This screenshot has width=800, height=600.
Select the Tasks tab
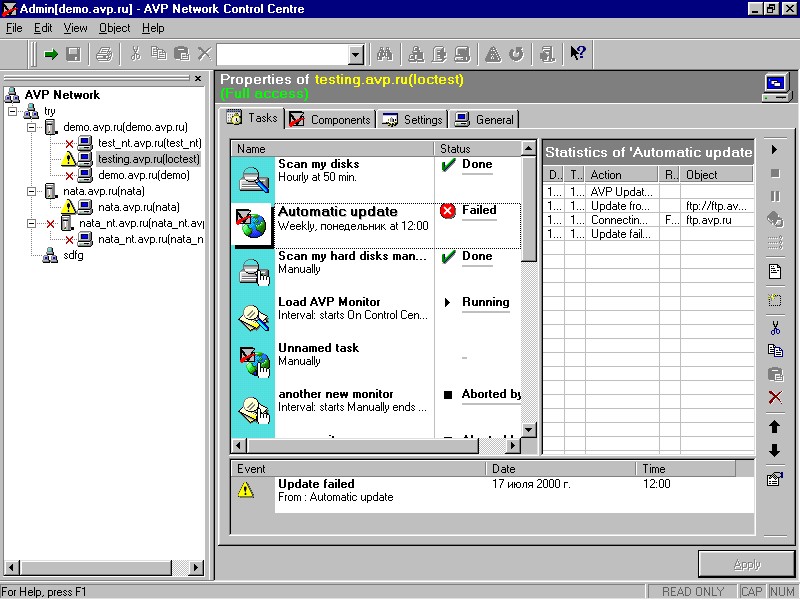252,118
